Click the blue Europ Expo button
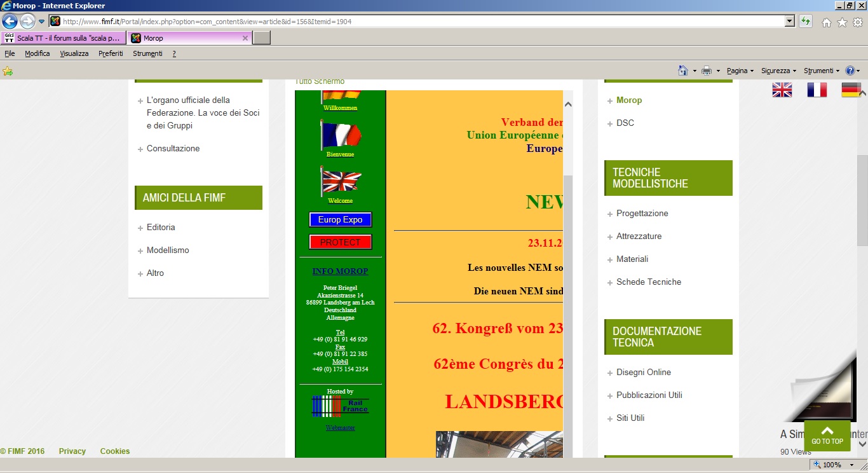868x473 pixels. tap(340, 219)
